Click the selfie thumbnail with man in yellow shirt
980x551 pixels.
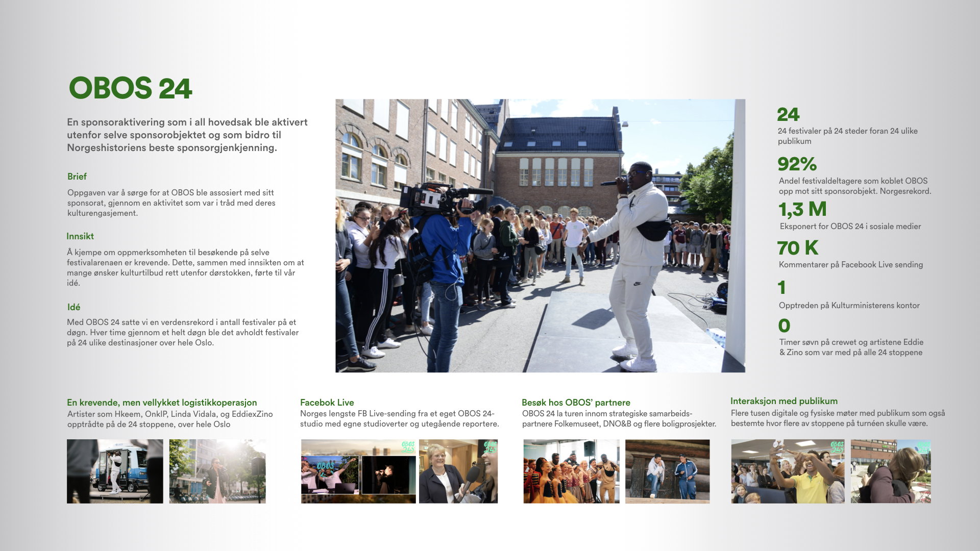pos(788,471)
